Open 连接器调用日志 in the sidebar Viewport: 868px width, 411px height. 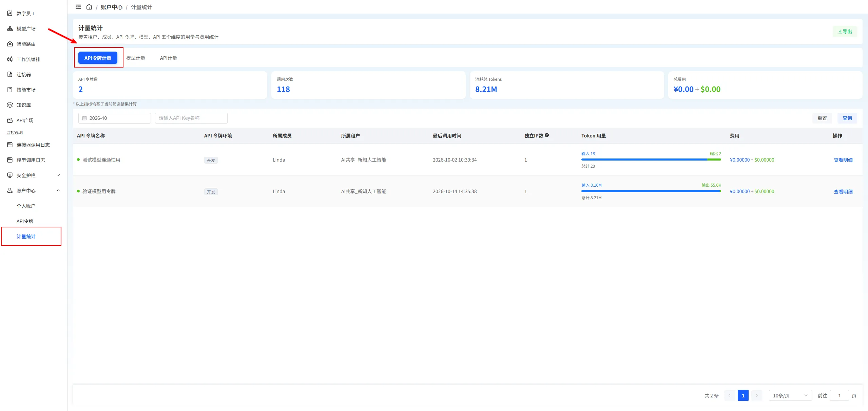tap(34, 145)
